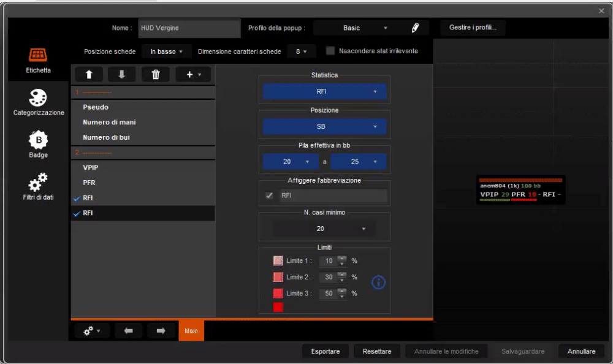Click Gestire i profili button
613x364 pixels.
pos(473,28)
